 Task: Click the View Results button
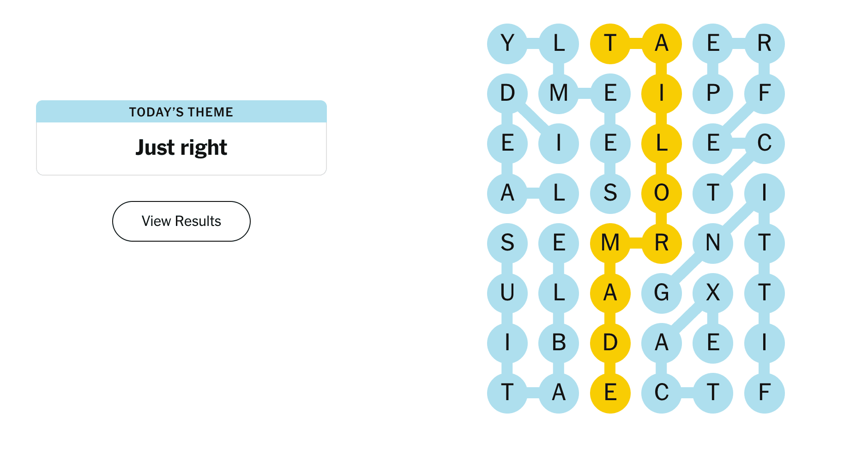(x=181, y=221)
